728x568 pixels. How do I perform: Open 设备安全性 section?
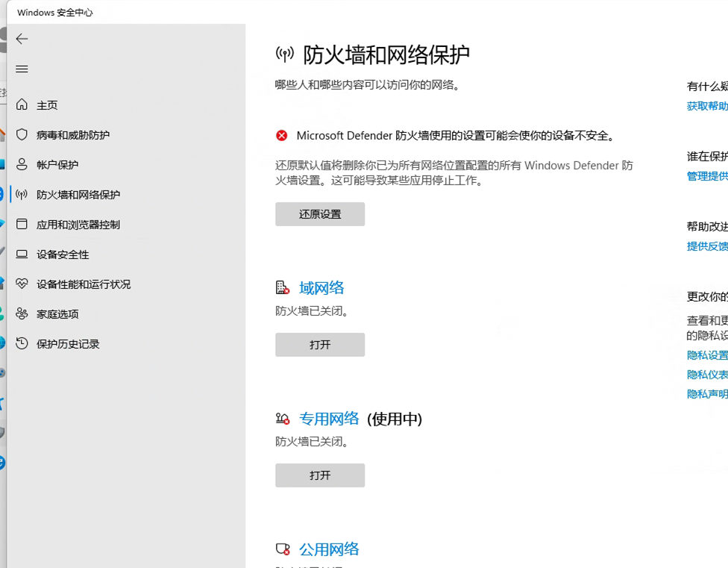(63, 255)
